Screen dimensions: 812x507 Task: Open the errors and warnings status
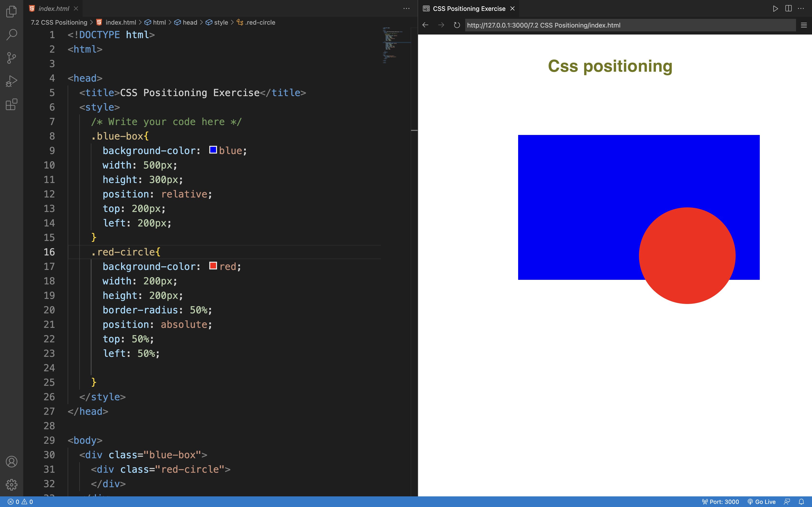click(20, 502)
